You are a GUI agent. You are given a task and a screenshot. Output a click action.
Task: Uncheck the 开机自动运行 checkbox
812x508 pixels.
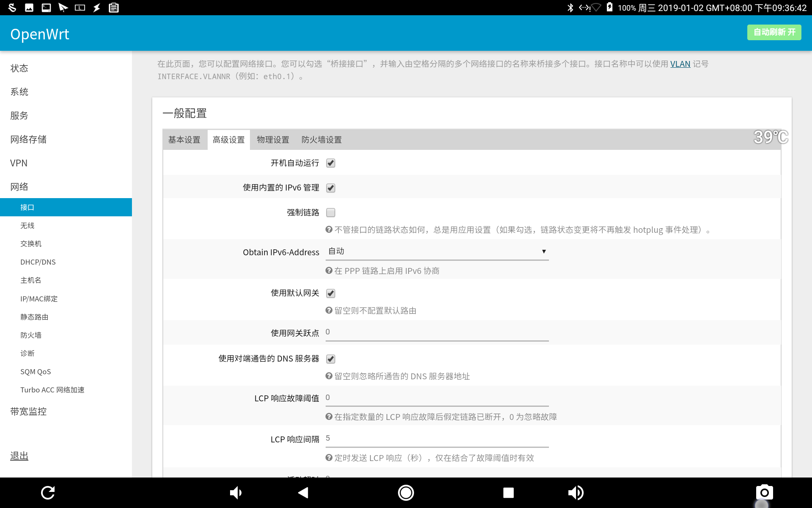331,163
